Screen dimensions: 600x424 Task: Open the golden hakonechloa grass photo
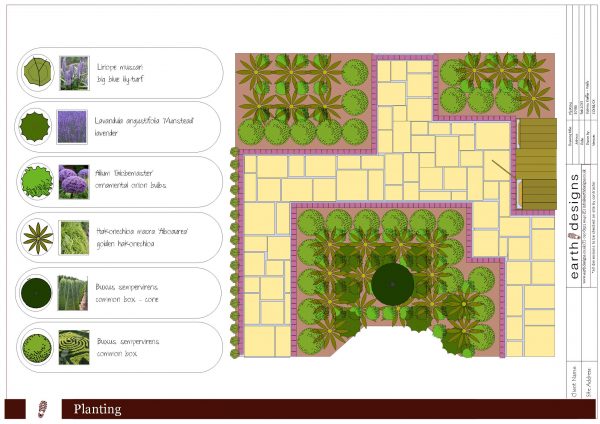(75, 238)
